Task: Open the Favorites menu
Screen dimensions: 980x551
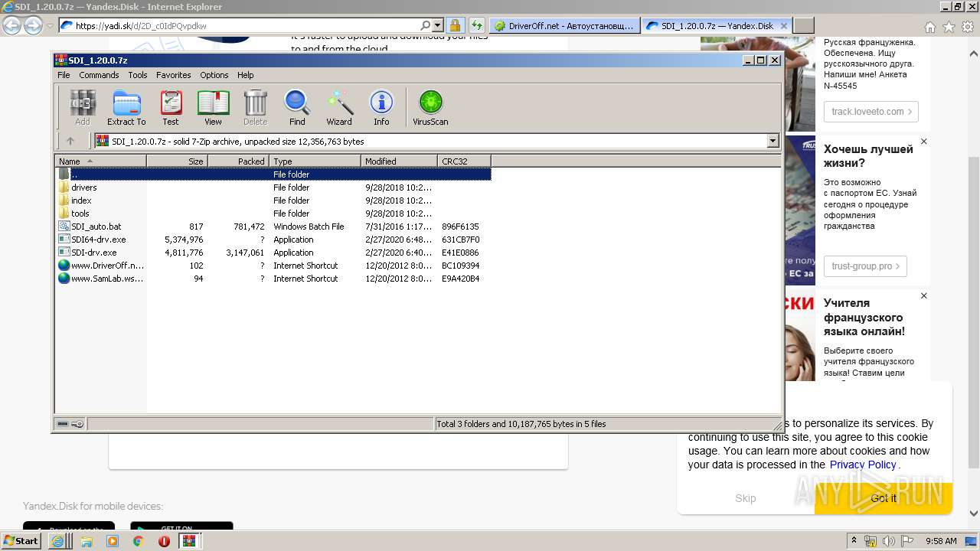Action: click(174, 75)
